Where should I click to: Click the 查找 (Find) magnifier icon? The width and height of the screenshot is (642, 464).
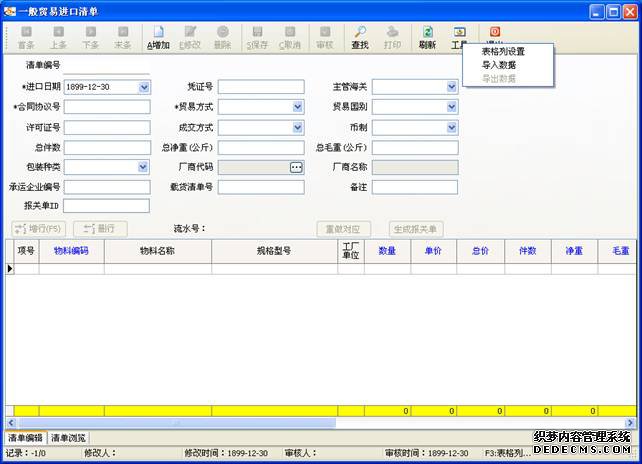(360, 38)
